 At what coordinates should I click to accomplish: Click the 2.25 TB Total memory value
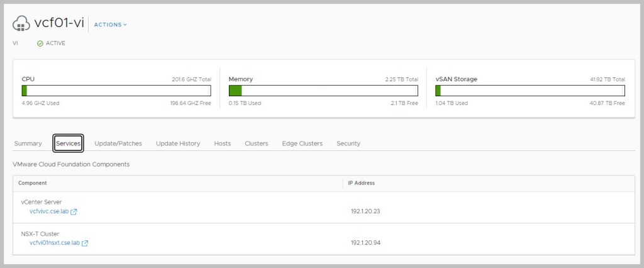click(x=402, y=79)
